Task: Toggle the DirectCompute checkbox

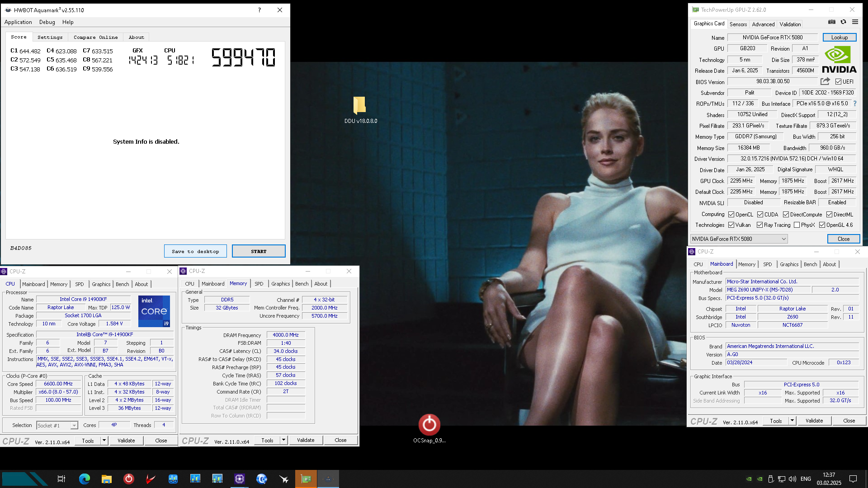Action: click(786, 215)
